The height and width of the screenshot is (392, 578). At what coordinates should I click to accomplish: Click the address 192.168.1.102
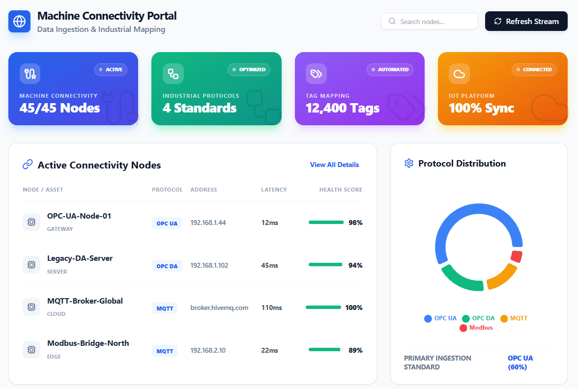point(209,266)
